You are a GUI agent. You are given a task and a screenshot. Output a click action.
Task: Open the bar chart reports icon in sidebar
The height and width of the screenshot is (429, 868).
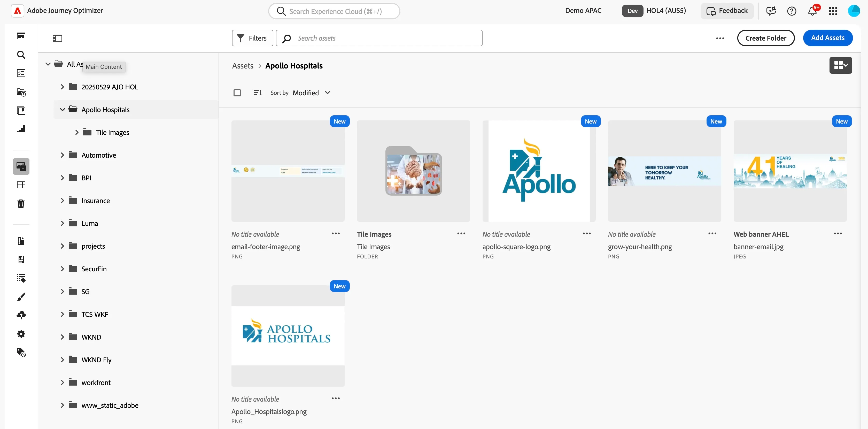21,129
